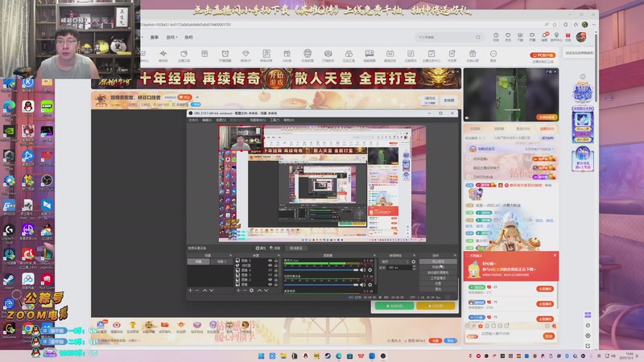This screenshot has height=362, width=644.
Task: Open user avatar in site header
Action: pyautogui.click(x=580, y=37)
